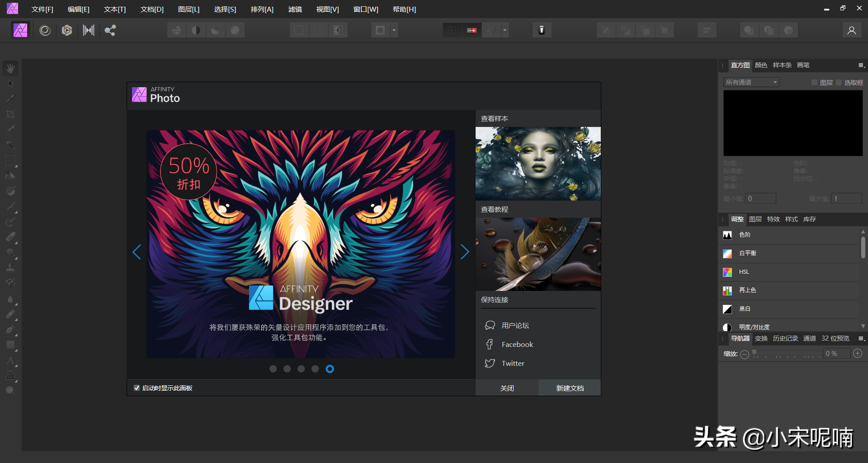Viewport: 868px width, 463px height.
Task: Toggle the quick mask button
Action: coord(380,30)
